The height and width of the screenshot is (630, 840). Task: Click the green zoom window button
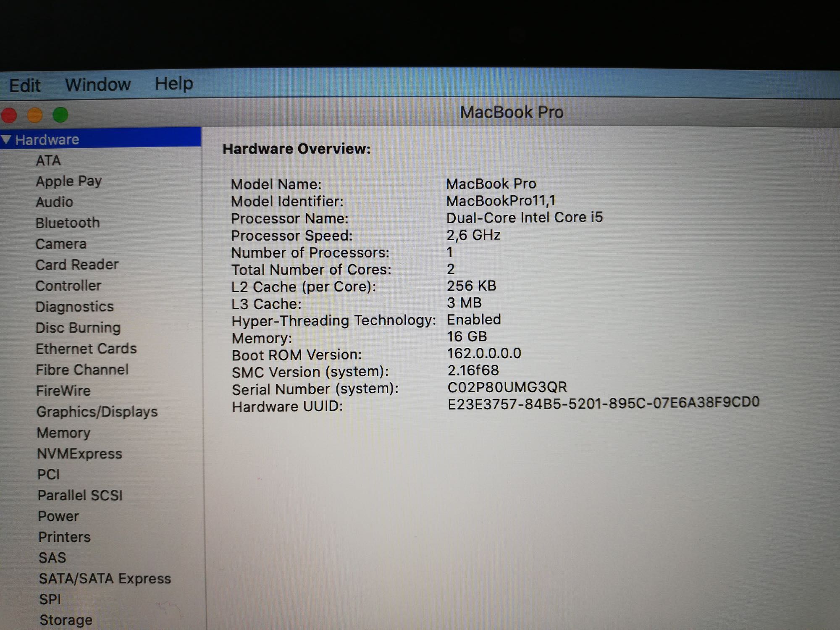click(x=60, y=115)
